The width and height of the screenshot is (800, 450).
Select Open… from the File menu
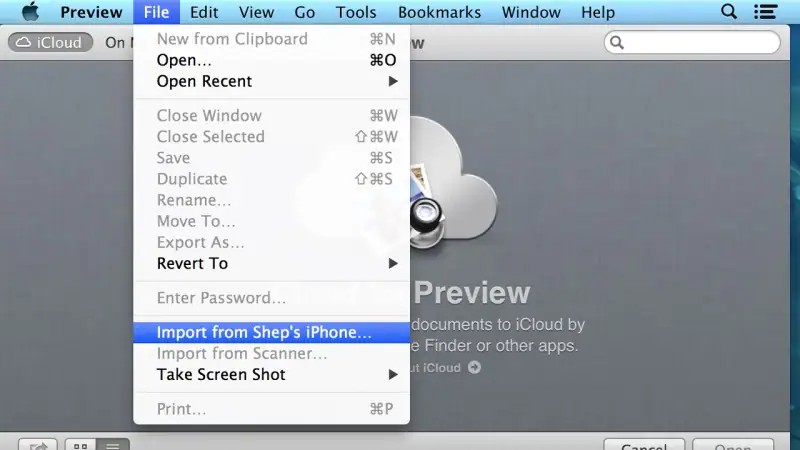(x=271, y=60)
